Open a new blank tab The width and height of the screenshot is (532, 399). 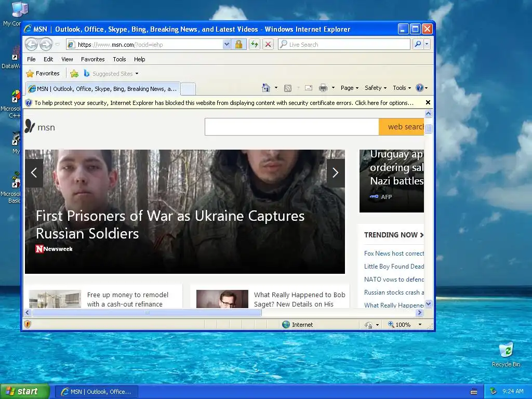(x=188, y=89)
